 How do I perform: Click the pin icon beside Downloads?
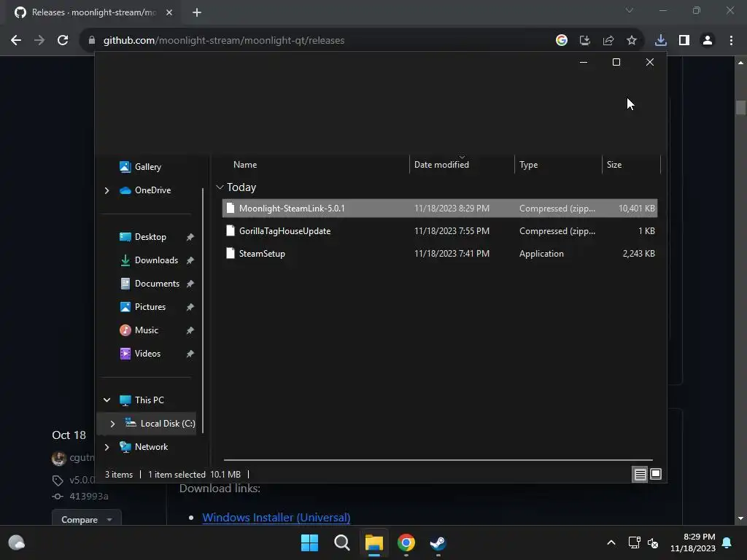point(190,260)
